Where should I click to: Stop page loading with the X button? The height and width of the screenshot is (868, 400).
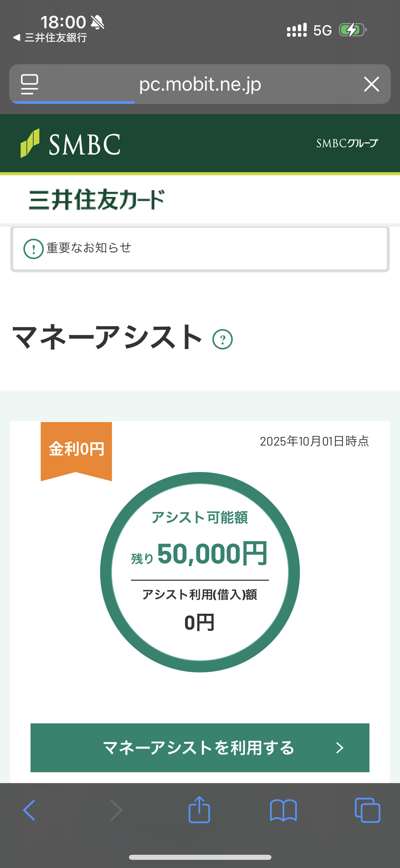pyautogui.click(x=371, y=84)
